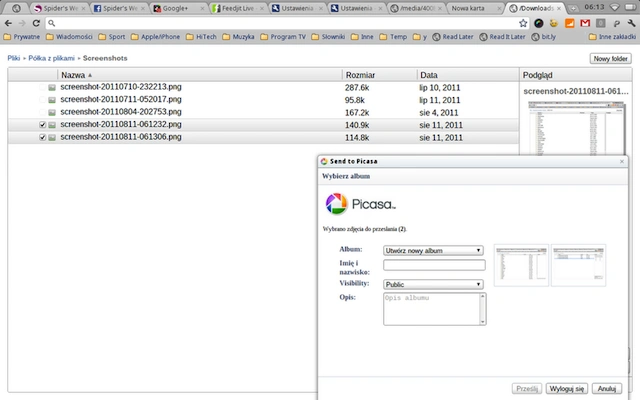Click file icon of screenshot-20110811-061232.png
This screenshot has height=400, width=640.
(x=52, y=125)
